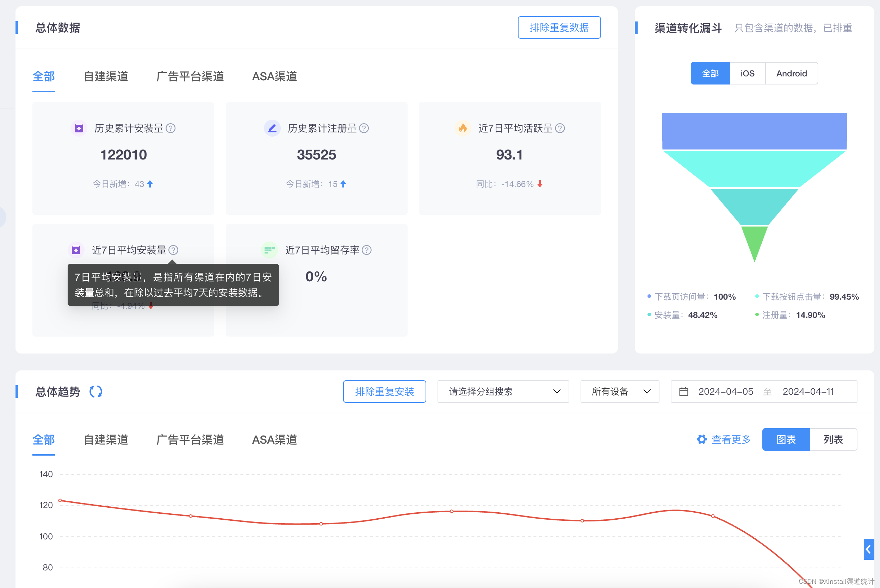880x588 pixels.
Task: Select 全部 tab in 总体数据
Action: point(44,76)
